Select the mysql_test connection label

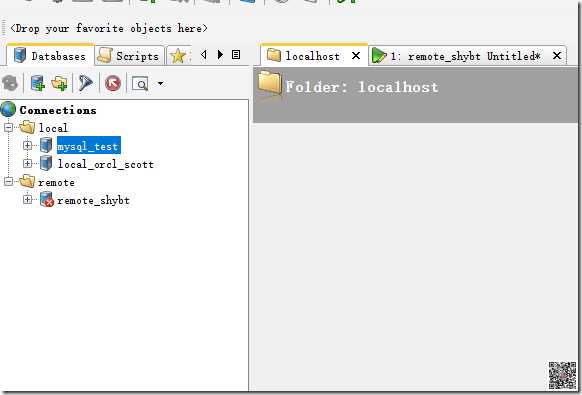pos(89,146)
